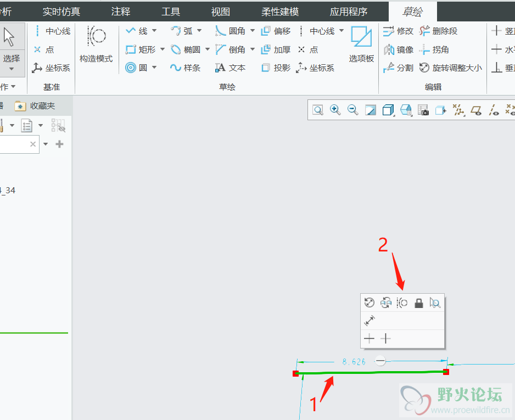Select the 投影 (project) tool
Viewport: 515px width, 420px height.
point(276,68)
